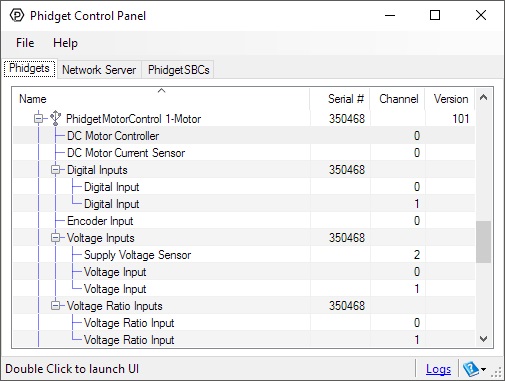This screenshot has width=505, height=381.
Task: Click the scroll down arrow of device list
Action: (x=483, y=339)
